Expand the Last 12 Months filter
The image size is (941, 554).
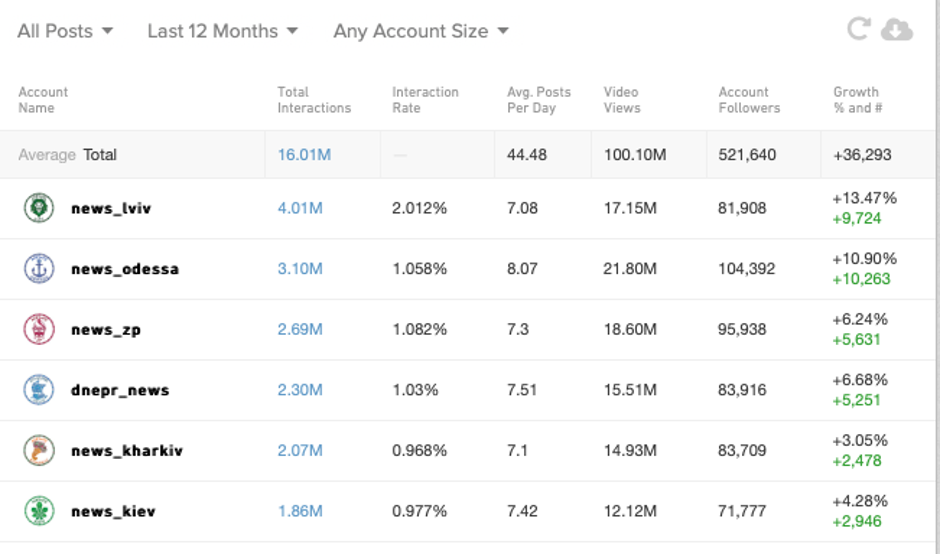pos(222,31)
